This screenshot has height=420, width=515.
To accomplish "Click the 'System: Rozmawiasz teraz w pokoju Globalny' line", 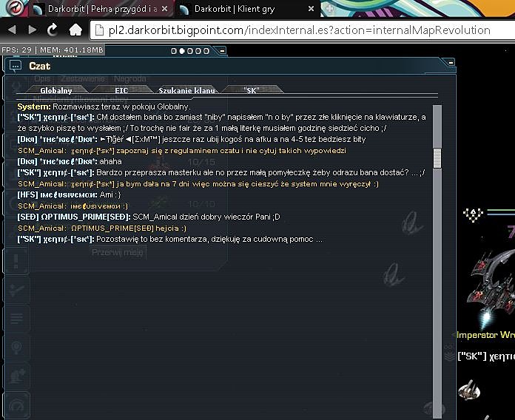I will pyautogui.click(x=104, y=106).
